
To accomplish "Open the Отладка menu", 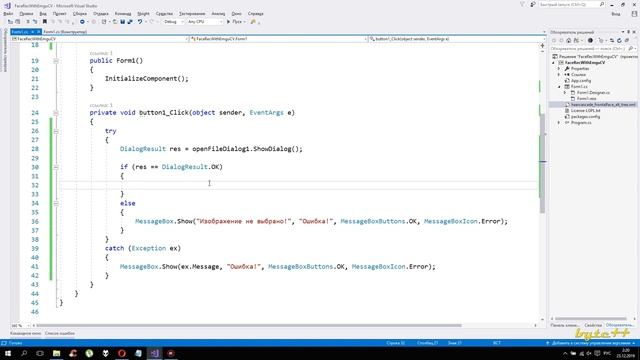I will pyautogui.click(x=101, y=13).
